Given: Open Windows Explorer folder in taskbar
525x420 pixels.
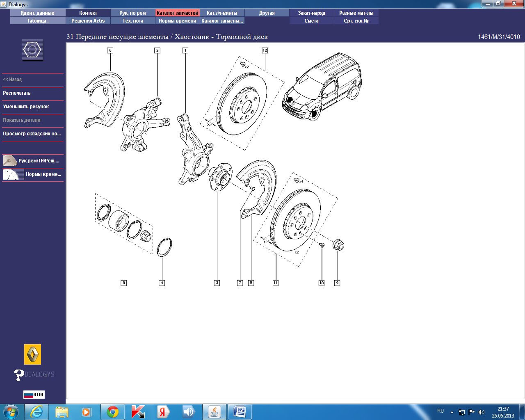Looking at the screenshot, I should tap(62, 412).
